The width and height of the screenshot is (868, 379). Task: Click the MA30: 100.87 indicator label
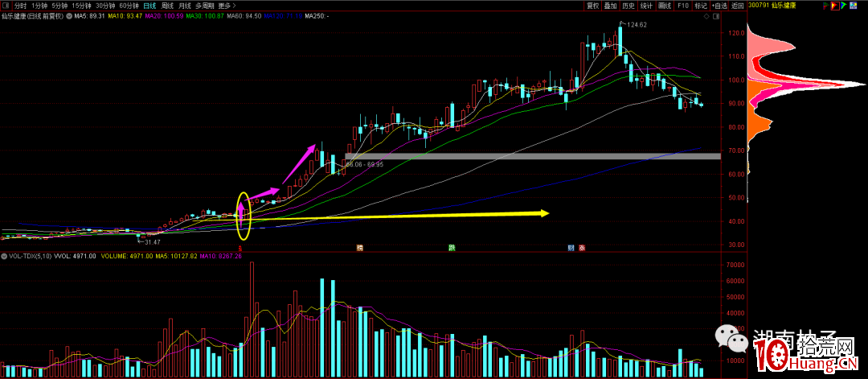point(205,16)
